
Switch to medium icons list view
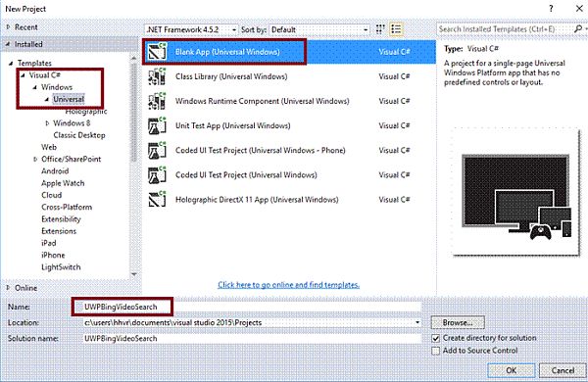[396, 29]
